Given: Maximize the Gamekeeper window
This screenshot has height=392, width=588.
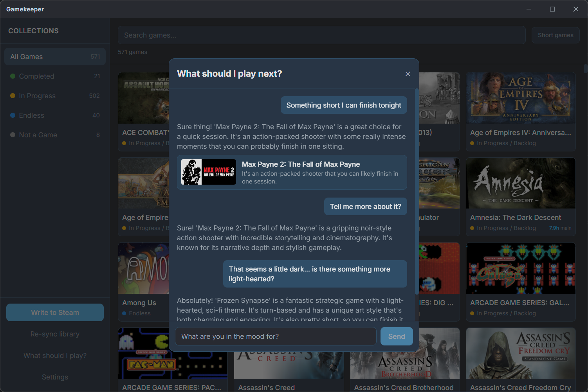Looking at the screenshot, I should click(552, 9).
